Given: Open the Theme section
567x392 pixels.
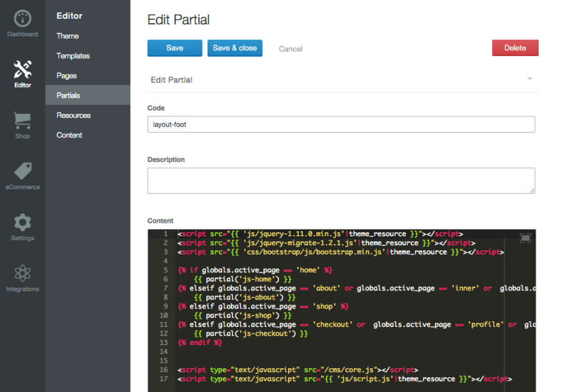Looking at the screenshot, I should 67,36.
